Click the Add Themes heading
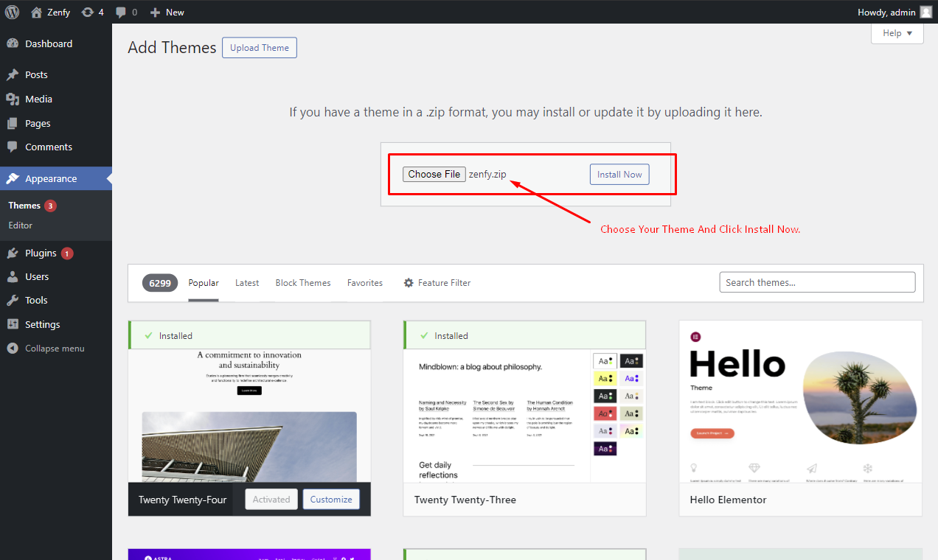938x560 pixels. (x=172, y=48)
